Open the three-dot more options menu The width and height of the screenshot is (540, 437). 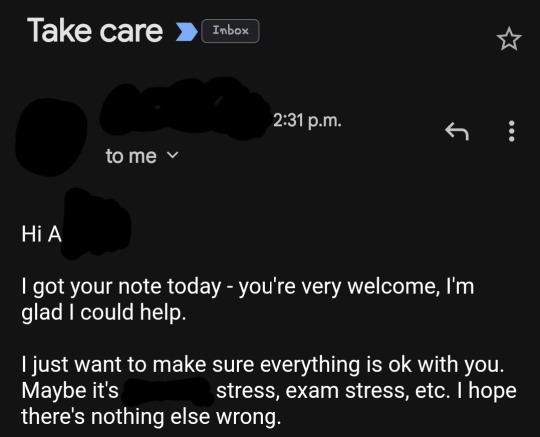[x=512, y=131]
